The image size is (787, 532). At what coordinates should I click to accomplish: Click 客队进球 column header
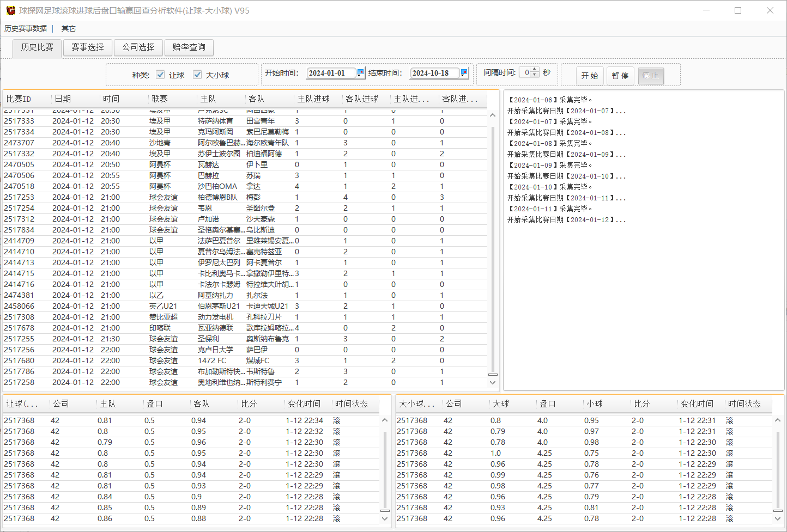coord(366,99)
